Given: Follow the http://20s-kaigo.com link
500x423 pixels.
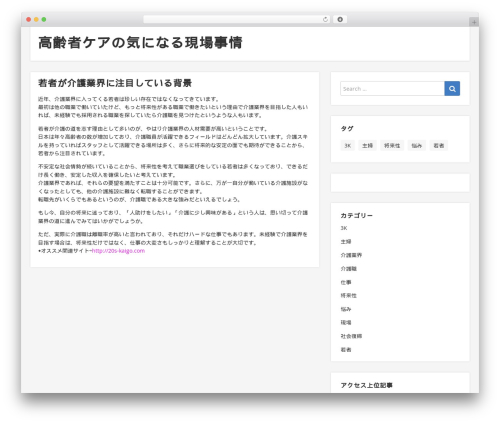Looking at the screenshot, I should [118, 251].
